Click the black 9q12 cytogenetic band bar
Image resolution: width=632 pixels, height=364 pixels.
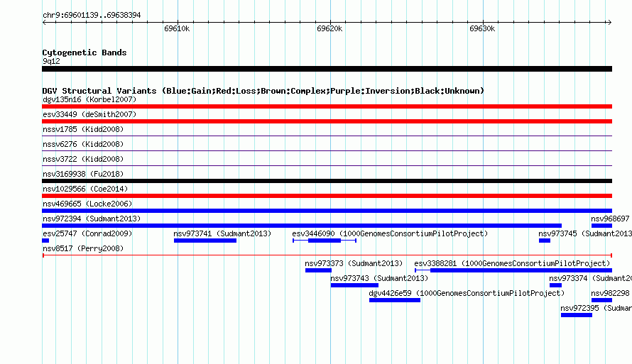click(x=327, y=69)
